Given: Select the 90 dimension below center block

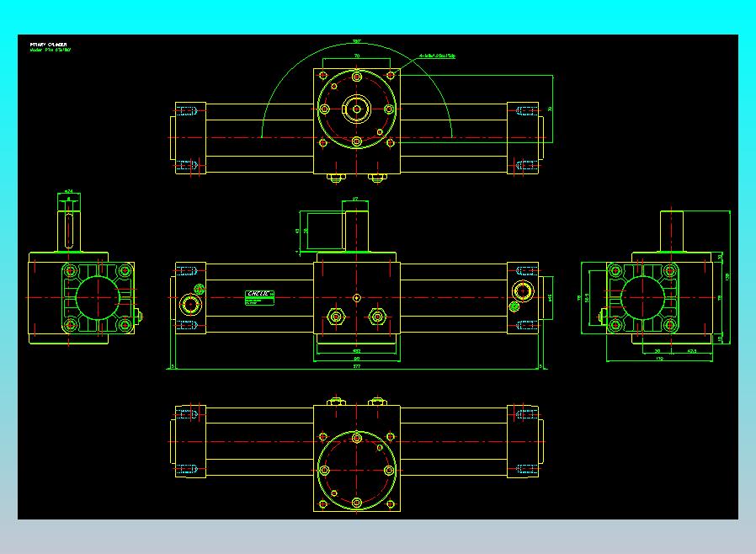Looking at the screenshot, I should (x=357, y=359).
